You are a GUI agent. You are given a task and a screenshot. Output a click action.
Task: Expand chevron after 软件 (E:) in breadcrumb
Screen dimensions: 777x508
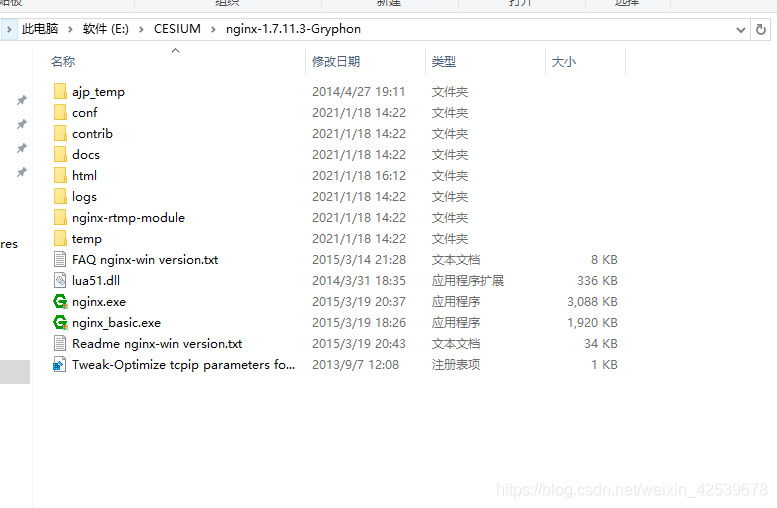(x=141, y=29)
